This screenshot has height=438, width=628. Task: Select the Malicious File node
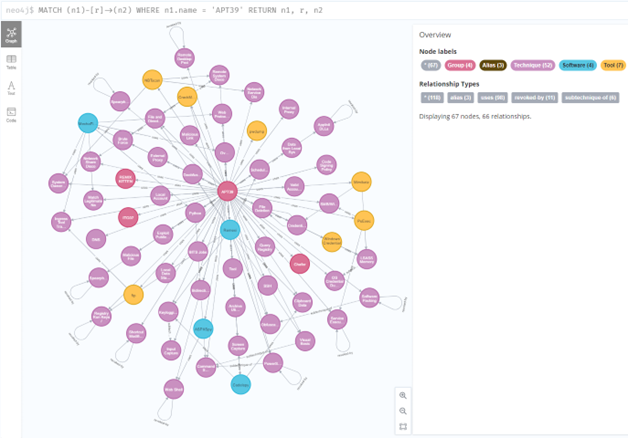coord(131,256)
